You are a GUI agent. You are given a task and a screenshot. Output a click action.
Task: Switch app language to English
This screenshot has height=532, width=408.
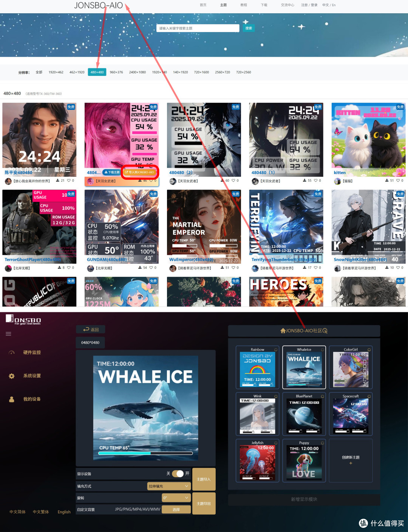tap(64, 512)
